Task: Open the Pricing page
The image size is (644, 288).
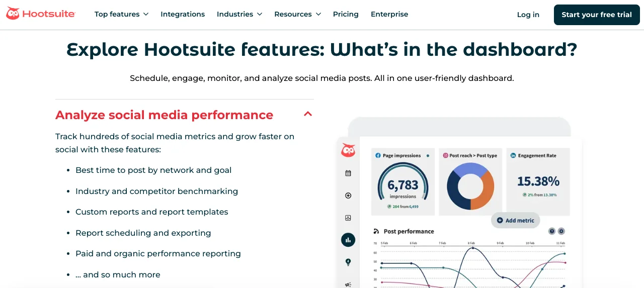Action: 346,14
